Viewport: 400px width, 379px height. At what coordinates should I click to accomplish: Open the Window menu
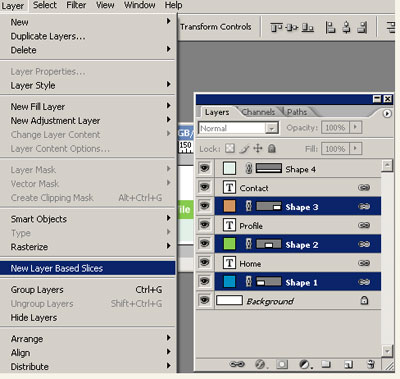pyautogui.click(x=140, y=5)
